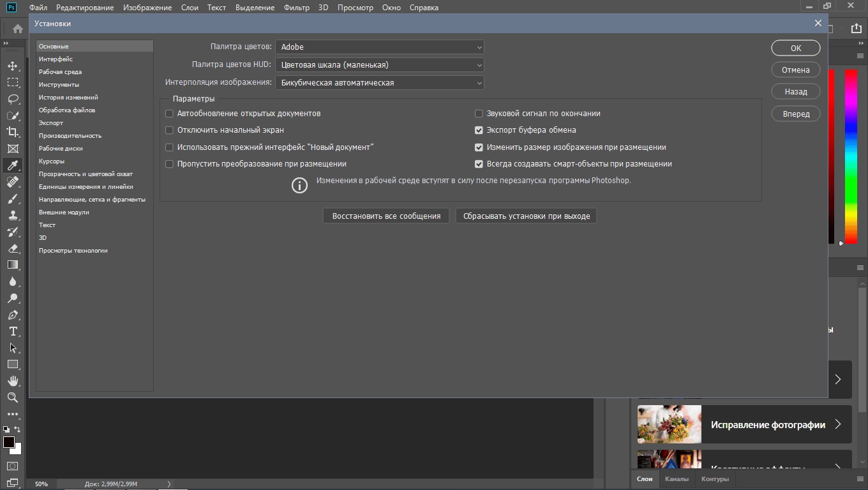The width and height of the screenshot is (868, 490).
Task: Uncheck Изменить размер изображения при размещении
Action: click(x=479, y=147)
